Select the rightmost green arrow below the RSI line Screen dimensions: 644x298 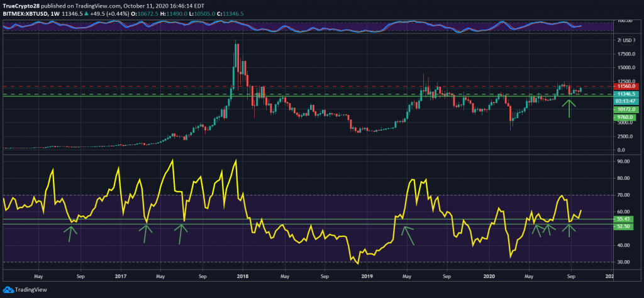pyautogui.click(x=570, y=230)
